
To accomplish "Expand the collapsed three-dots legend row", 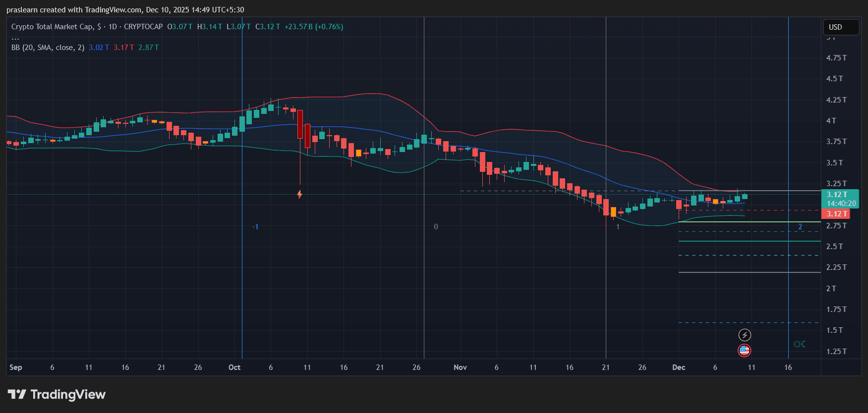I will coord(15,38).
